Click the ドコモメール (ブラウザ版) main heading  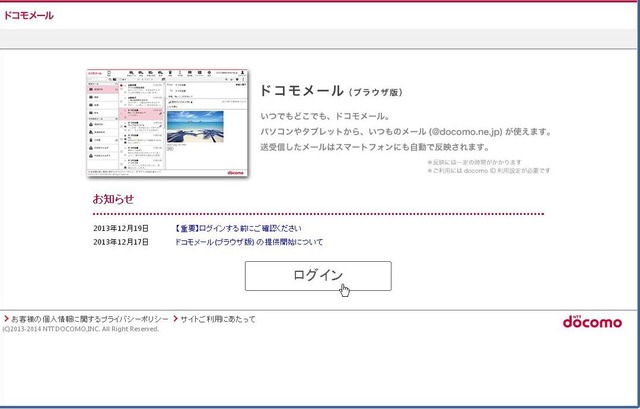click(331, 91)
